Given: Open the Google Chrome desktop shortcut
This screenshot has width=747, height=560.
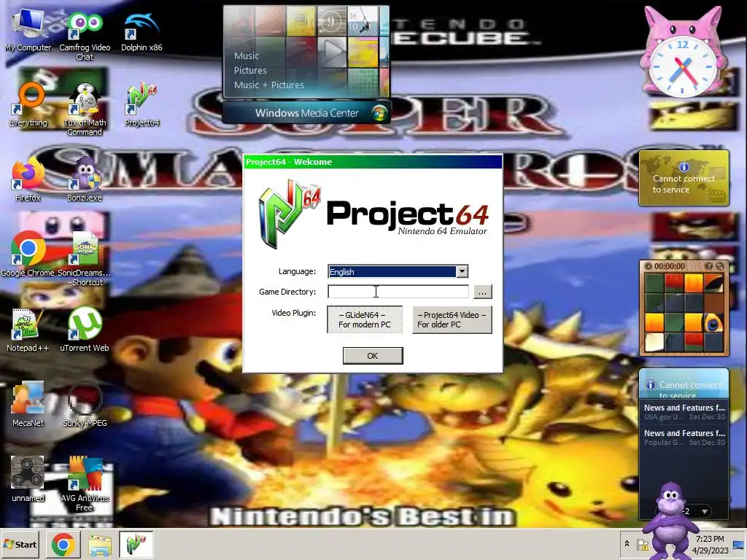Looking at the screenshot, I should pos(28,254).
